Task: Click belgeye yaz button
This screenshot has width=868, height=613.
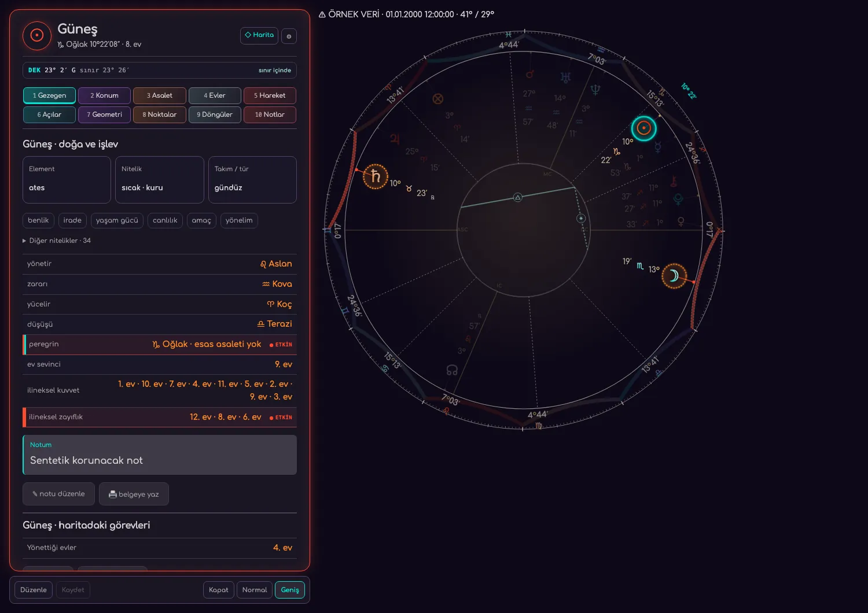Action: point(134,494)
